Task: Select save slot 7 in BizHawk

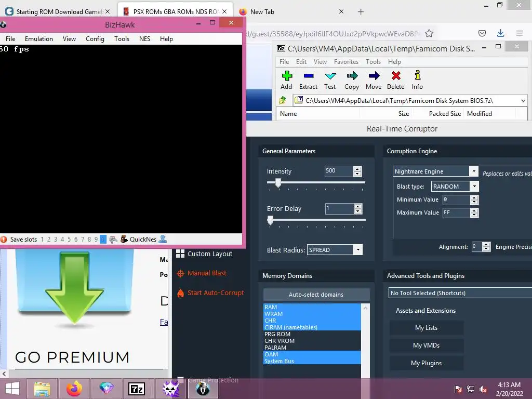Action: tap(83, 240)
